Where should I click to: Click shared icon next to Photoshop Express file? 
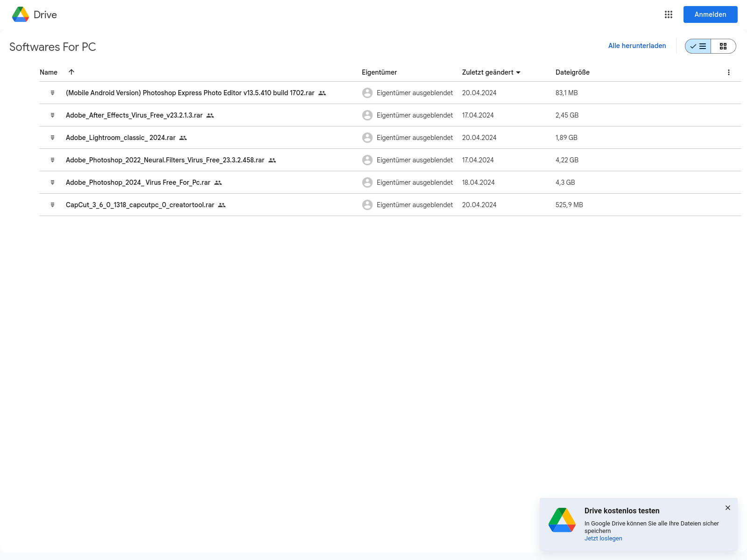pos(322,93)
